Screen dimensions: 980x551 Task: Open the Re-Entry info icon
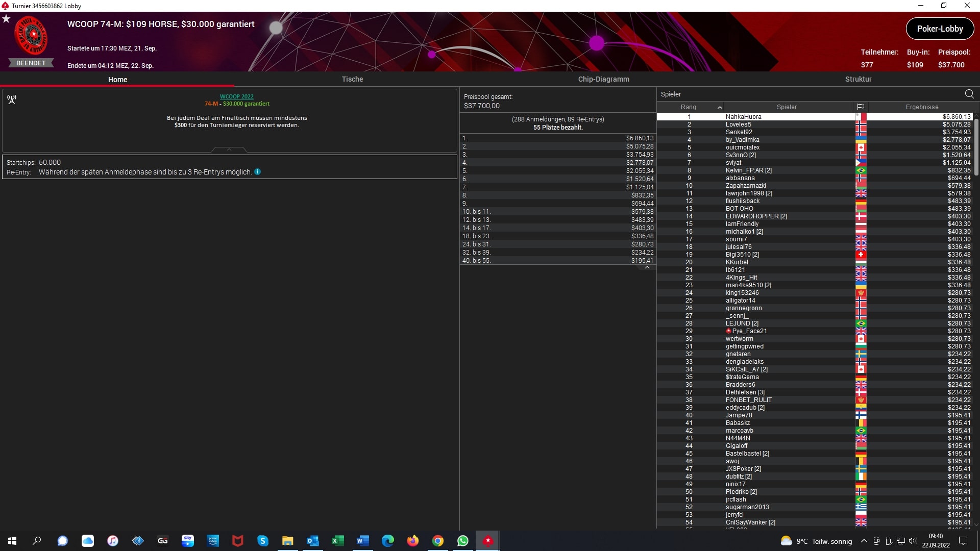258,172
